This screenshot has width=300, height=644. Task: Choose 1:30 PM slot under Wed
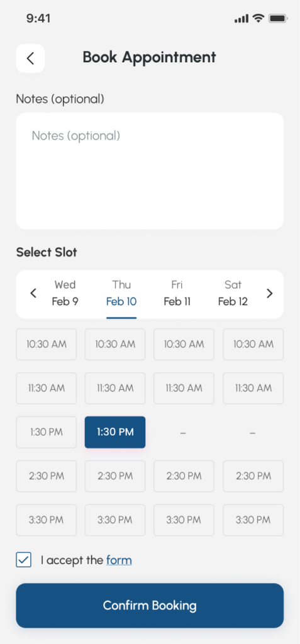(47, 432)
